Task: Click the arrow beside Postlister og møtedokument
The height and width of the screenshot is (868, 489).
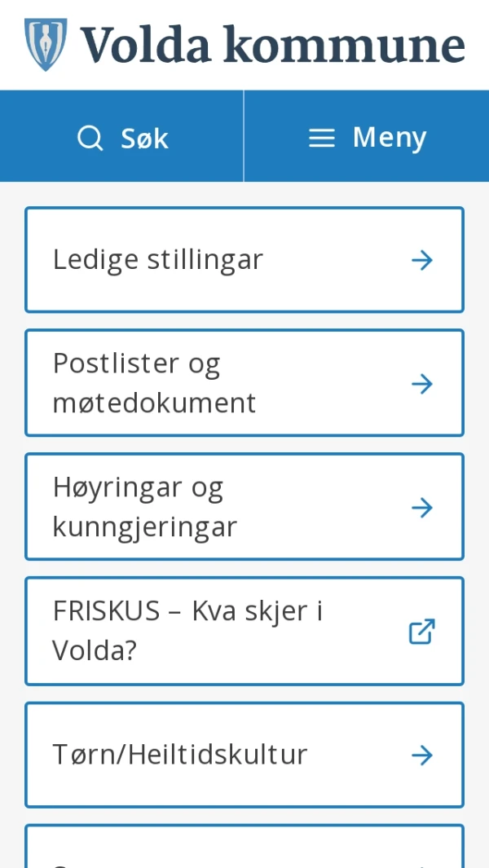Action: (x=421, y=383)
